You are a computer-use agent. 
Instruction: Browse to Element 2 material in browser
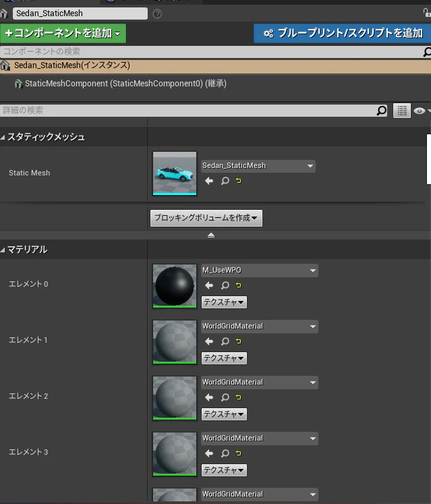pyautogui.click(x=225, y=397)
